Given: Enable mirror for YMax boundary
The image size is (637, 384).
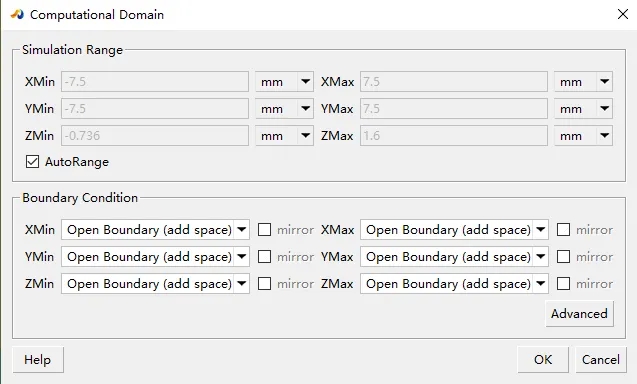Looking at the screenshot, I should (563, 257).
